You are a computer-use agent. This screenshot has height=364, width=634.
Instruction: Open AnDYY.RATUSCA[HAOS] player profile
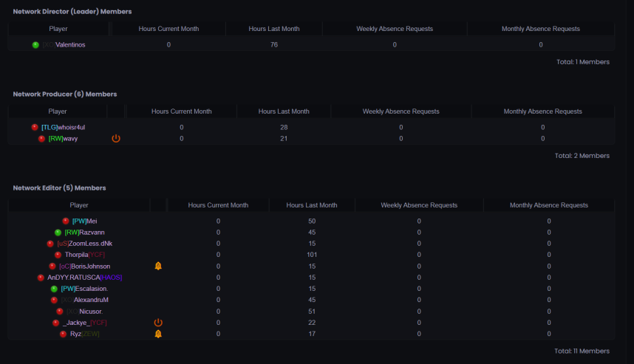(x=84, y=278)
